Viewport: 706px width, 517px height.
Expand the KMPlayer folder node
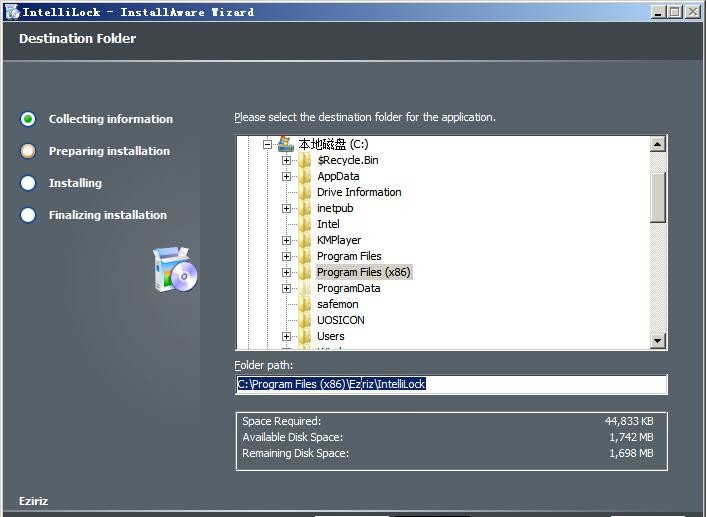(286, 240)
